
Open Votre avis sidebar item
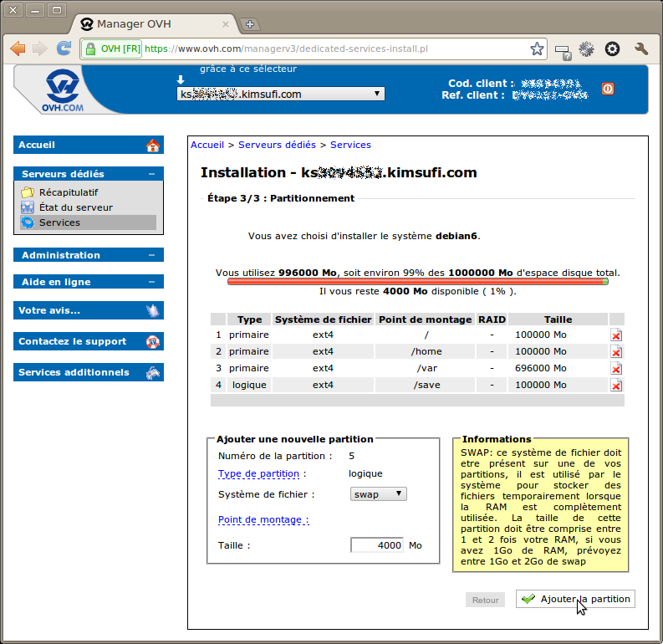(x=89, y=310)
